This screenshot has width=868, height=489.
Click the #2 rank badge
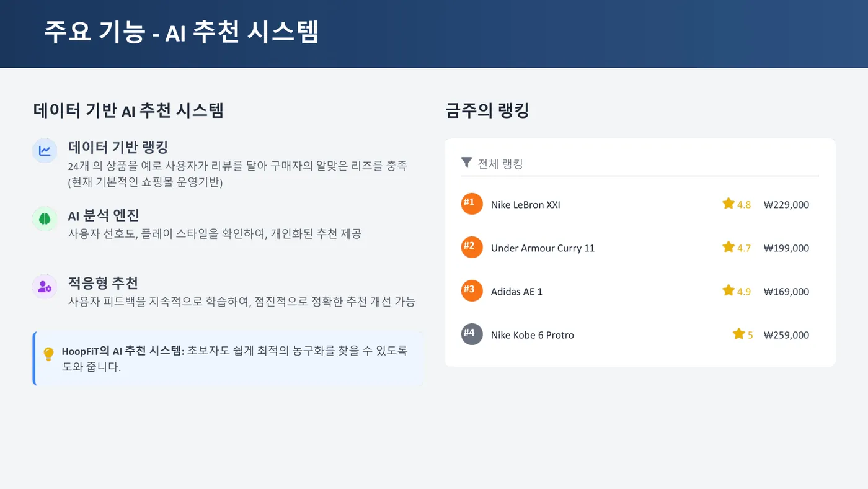tap(472, 247)
